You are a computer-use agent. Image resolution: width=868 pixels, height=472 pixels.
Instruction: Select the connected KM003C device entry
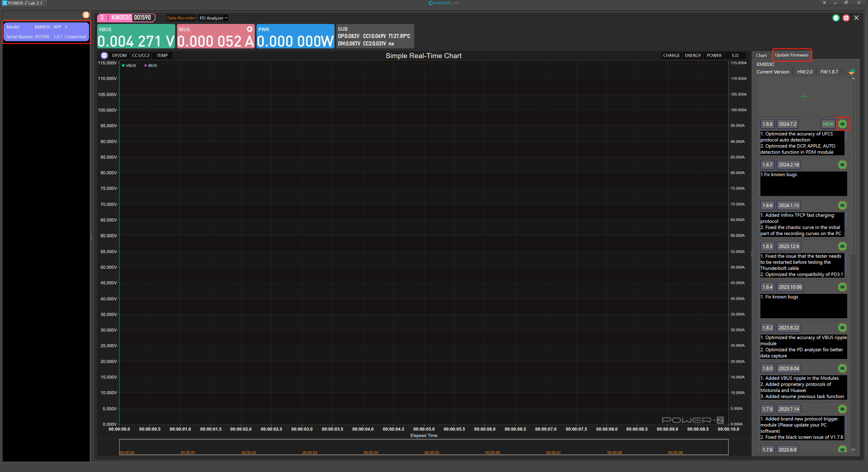(47, 32)
